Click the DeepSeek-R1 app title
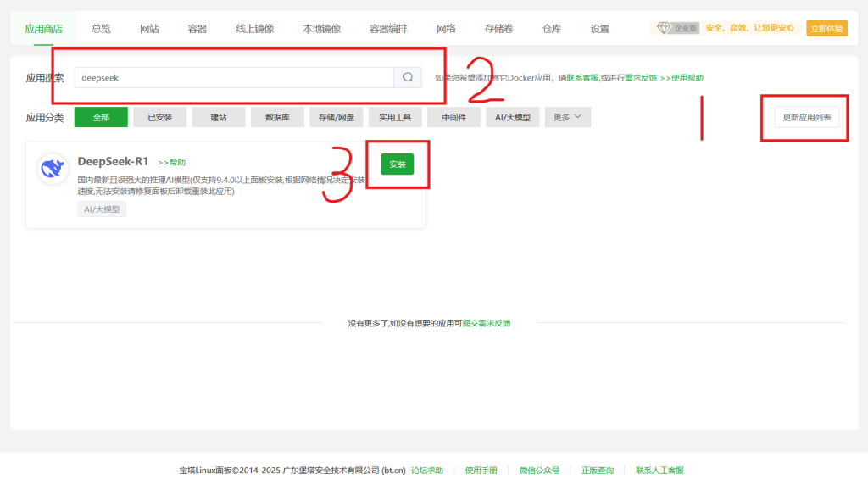 click(113, 161)
